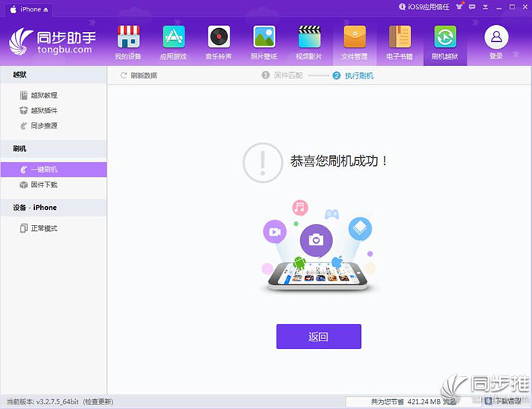Open 越狱教程 jailbreak tutorial
The height and width of the screenshot is (409, 532).
54,95
